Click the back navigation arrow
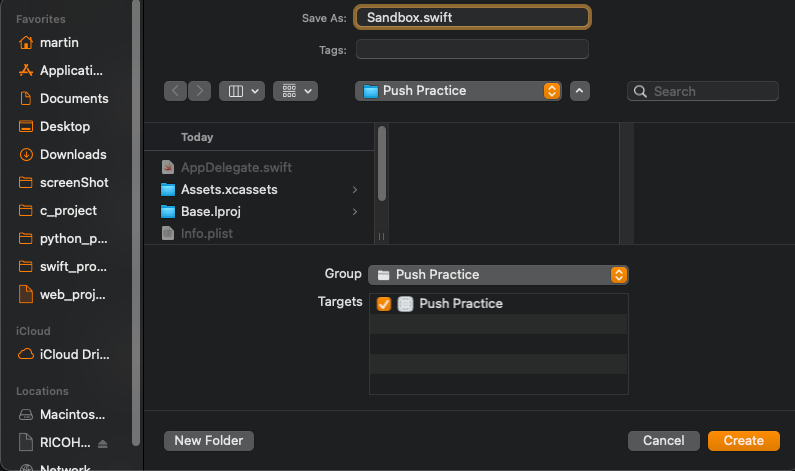Image resolution: width=795 pixels, height=471 pixels. 176,91
